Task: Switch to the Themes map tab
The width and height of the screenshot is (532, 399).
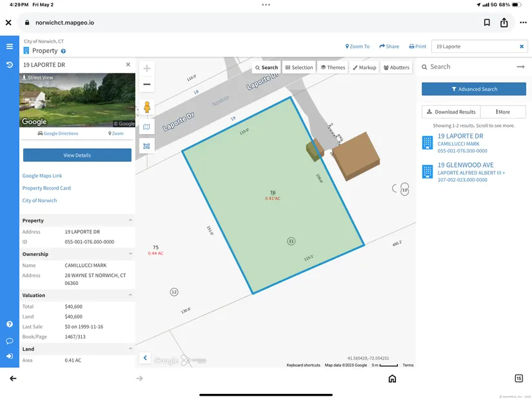Action: pyautogui.click(x=333, y=68)
